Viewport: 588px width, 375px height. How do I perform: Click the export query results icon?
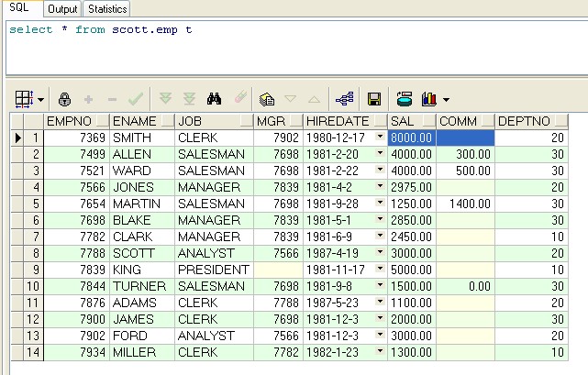click(x=405, y=99)
